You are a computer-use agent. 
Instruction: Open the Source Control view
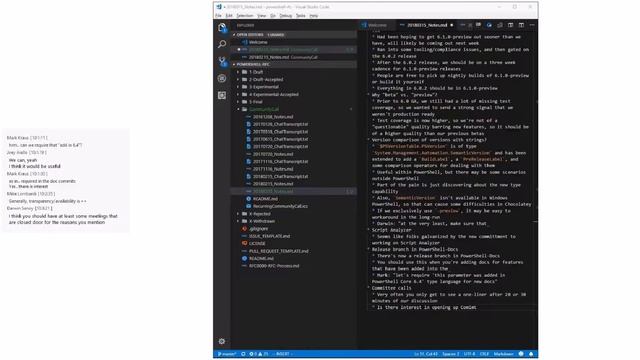tap(222, 62)
